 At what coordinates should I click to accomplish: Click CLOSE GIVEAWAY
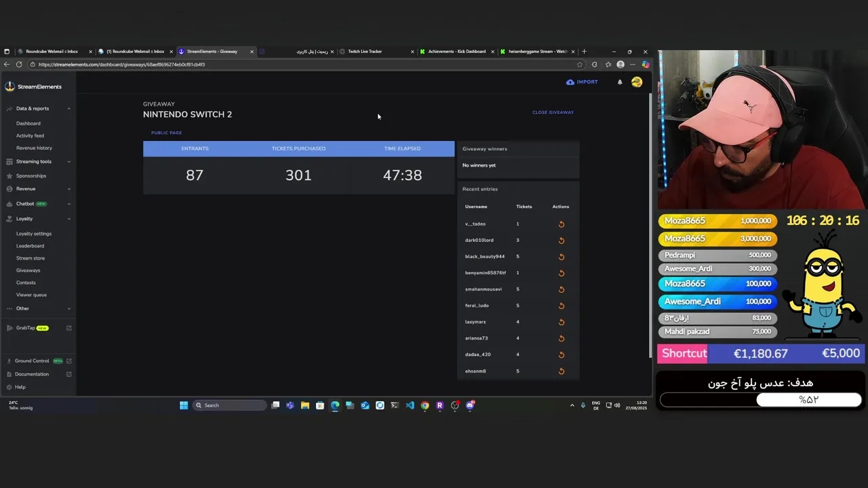tap(553, 113)
